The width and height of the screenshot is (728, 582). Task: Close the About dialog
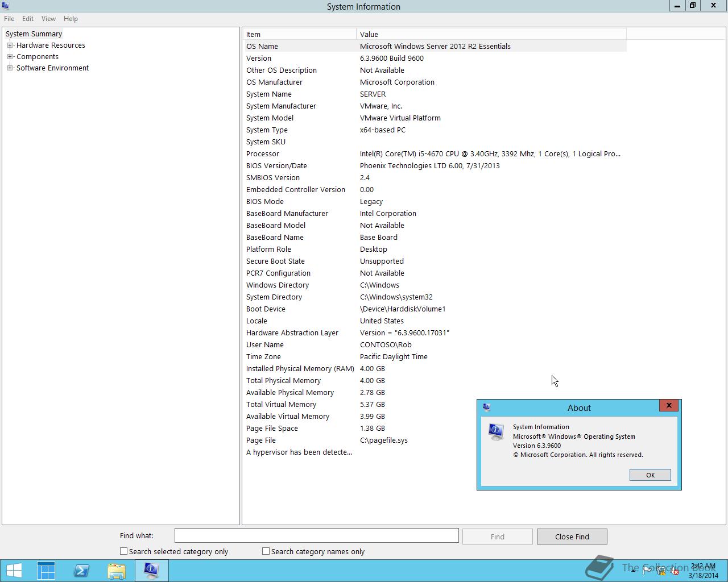click(x=669, y=405)
